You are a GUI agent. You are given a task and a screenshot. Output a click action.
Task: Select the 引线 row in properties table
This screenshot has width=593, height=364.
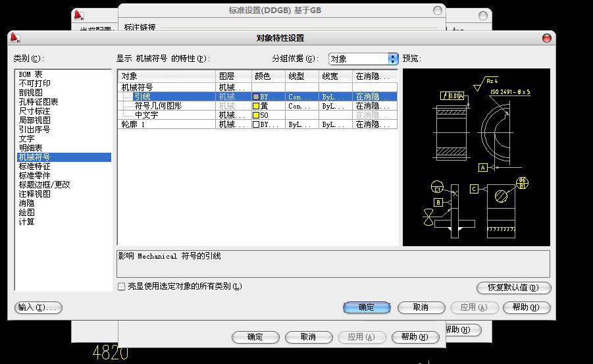click(x=257, y=97)
